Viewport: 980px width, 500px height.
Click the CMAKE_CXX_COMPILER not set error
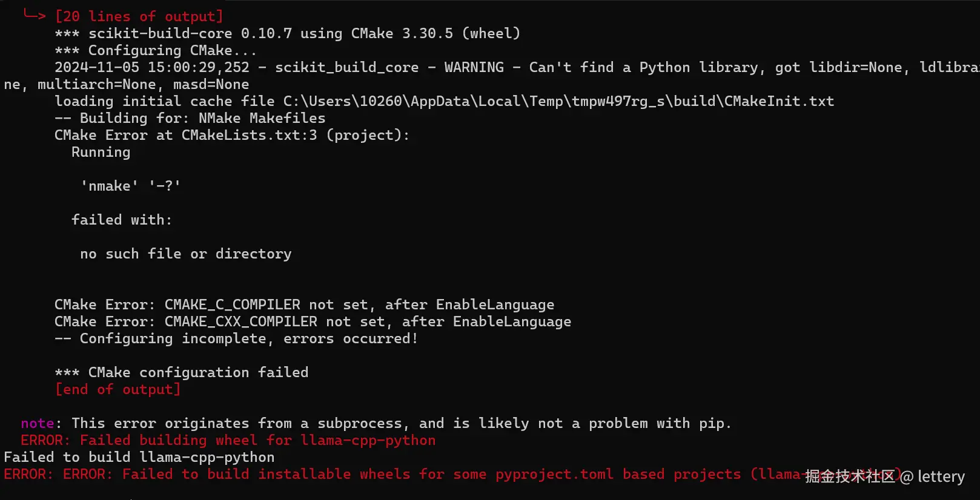point(313,321)
